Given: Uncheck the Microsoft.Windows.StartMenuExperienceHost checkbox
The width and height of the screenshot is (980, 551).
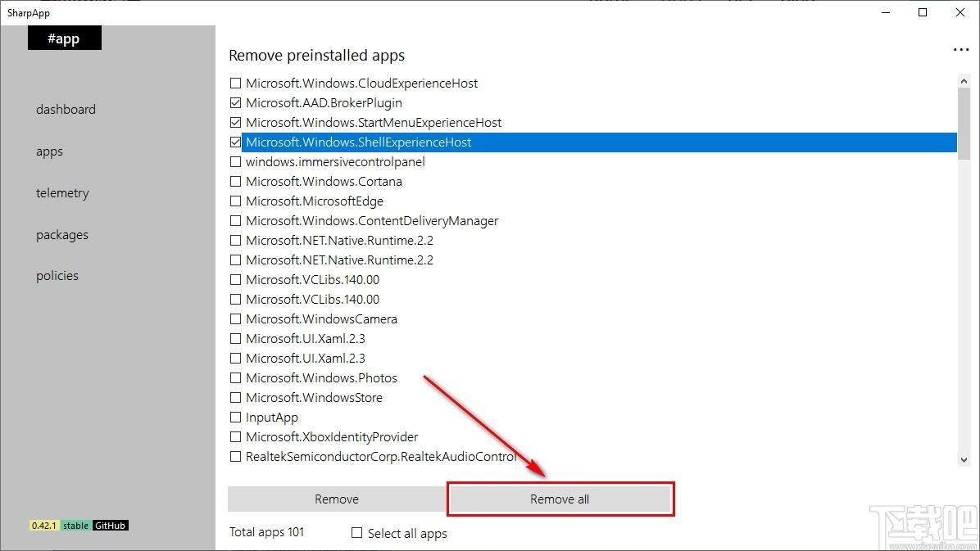Looking at the screenshot, I should 236,123.
